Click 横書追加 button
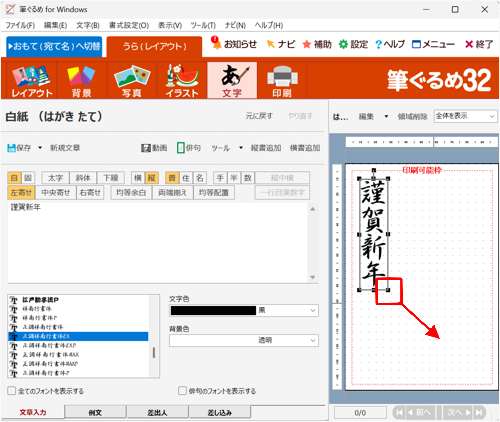500x422 pixels. [x=305, y=148]
